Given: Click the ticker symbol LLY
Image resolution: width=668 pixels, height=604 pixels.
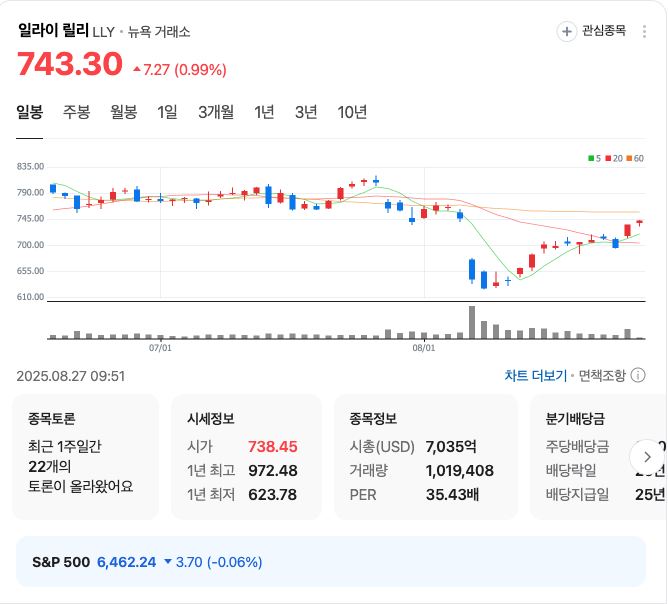Looking at the screenshot, I should 104,32.
